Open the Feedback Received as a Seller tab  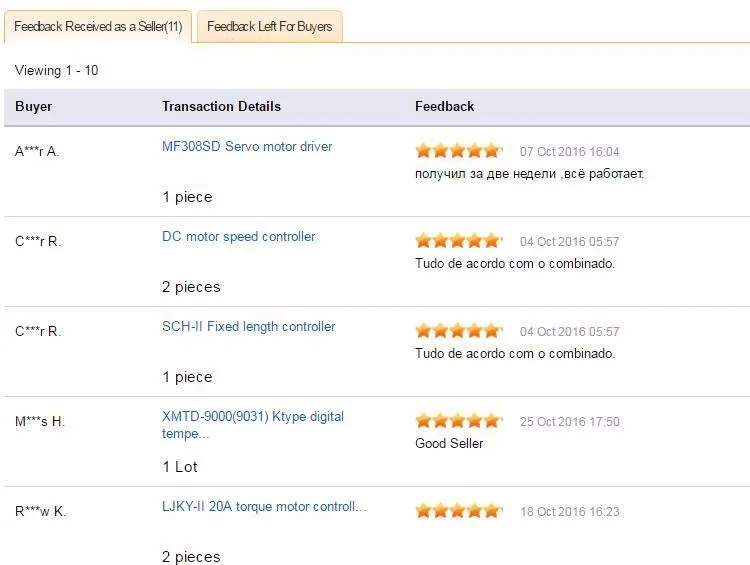pyautogui.click(x=98, y=26)
